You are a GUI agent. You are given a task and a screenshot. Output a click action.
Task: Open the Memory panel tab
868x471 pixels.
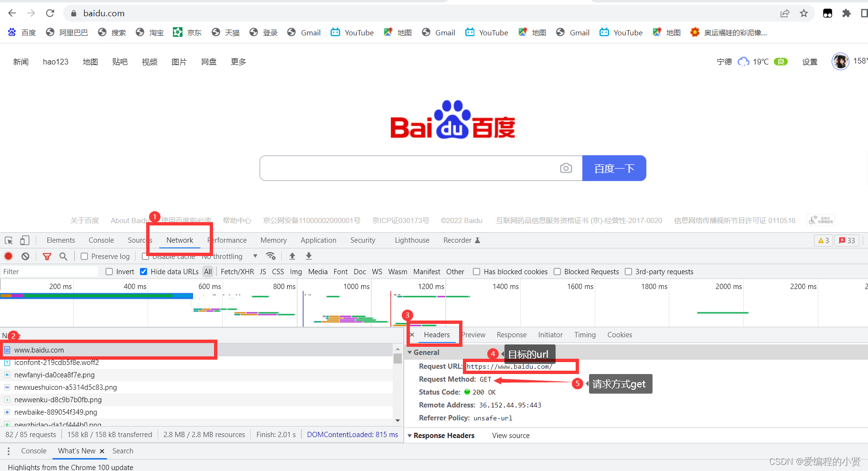tap(274, 240)
